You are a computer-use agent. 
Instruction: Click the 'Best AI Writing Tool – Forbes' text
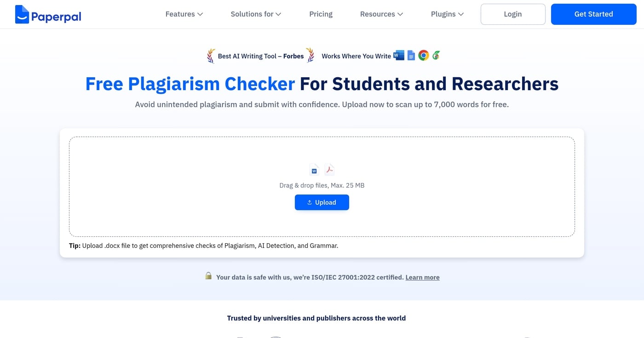(x=261, y=56)
